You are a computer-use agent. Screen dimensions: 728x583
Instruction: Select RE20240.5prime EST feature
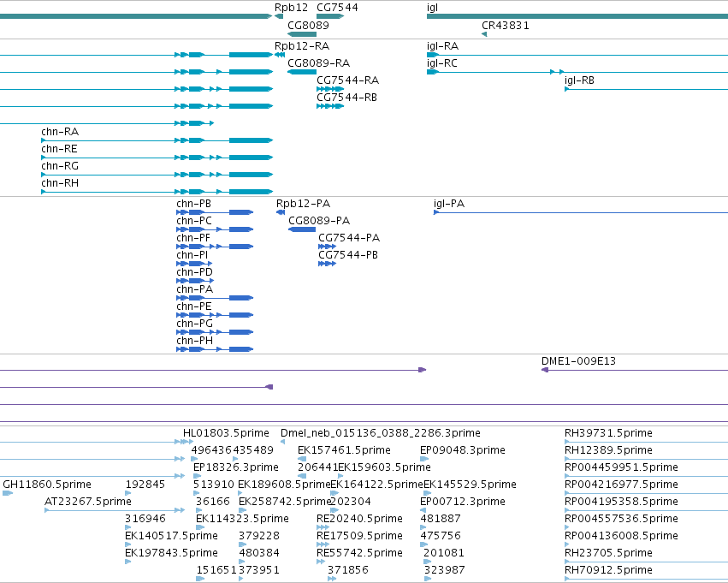coord(323,527)
